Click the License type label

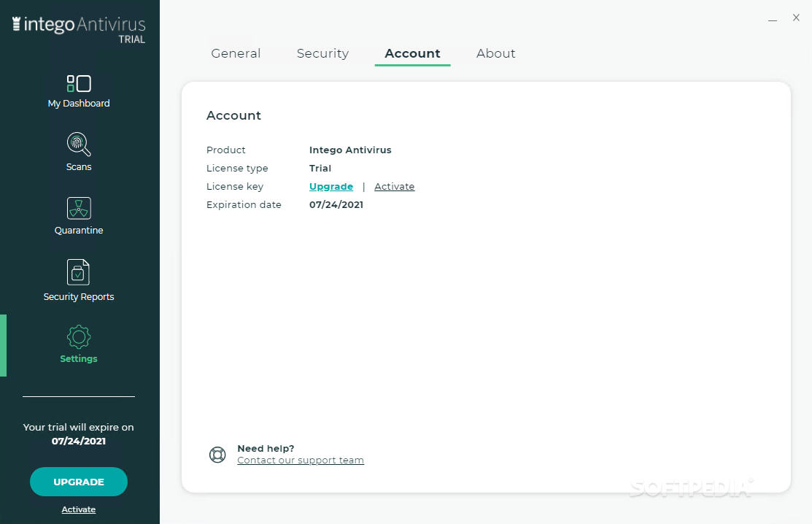[x=237, y=169]
